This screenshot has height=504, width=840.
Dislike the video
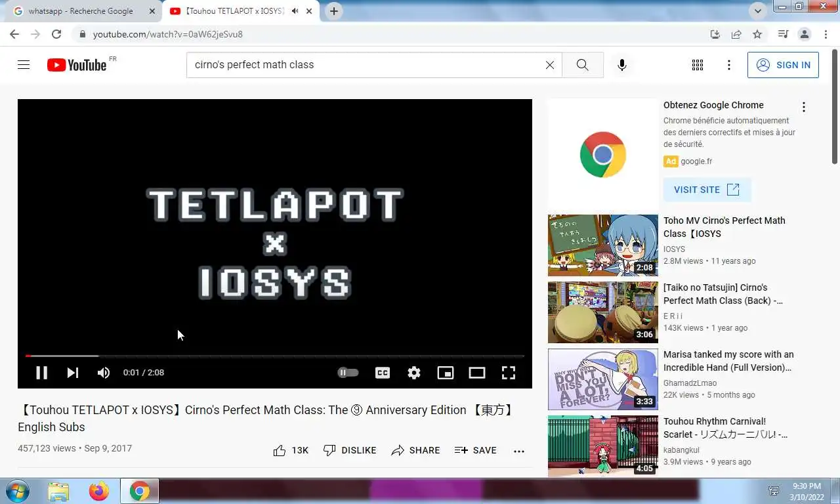(x=350, y=450)
